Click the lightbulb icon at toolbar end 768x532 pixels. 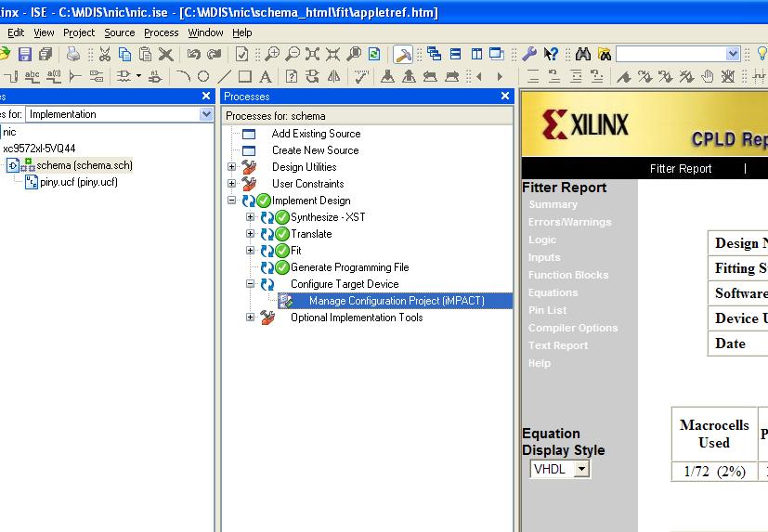click(x=762, y=54)
